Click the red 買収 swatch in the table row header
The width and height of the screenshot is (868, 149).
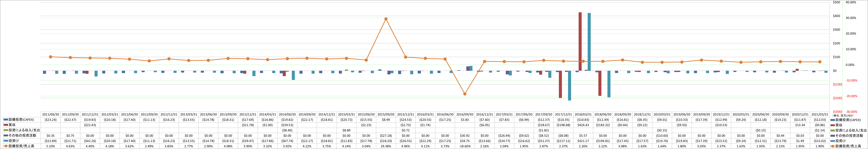click(6, 125)
